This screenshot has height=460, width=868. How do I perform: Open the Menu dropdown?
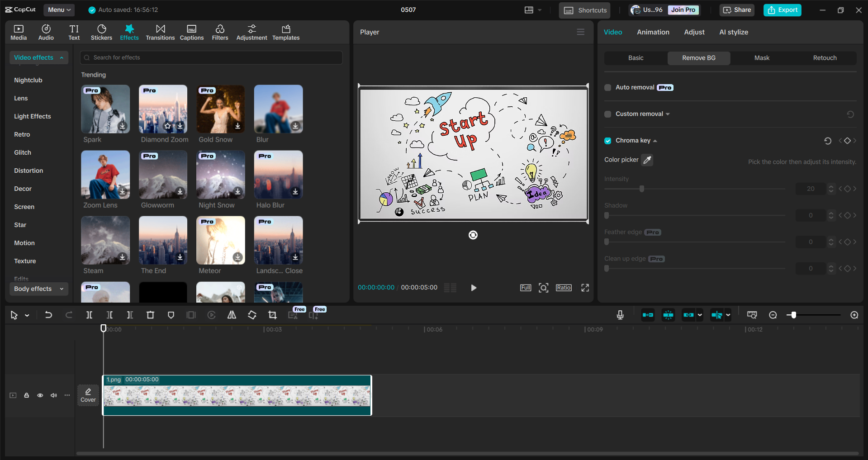click(x=59, y=9)
